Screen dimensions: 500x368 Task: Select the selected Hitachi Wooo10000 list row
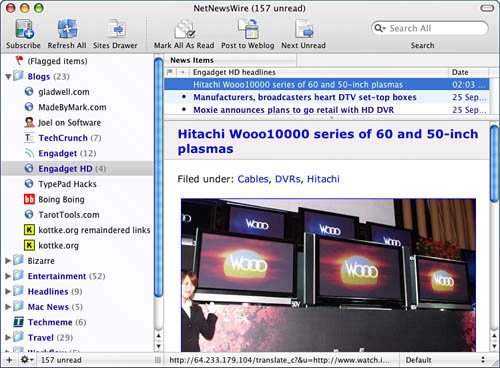326,84
